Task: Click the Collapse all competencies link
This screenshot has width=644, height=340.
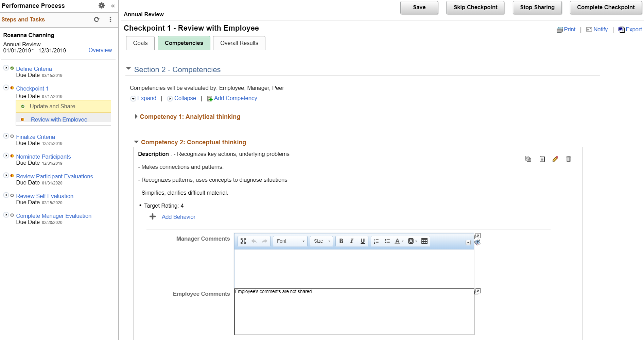Action: click(x=185, y=98)
